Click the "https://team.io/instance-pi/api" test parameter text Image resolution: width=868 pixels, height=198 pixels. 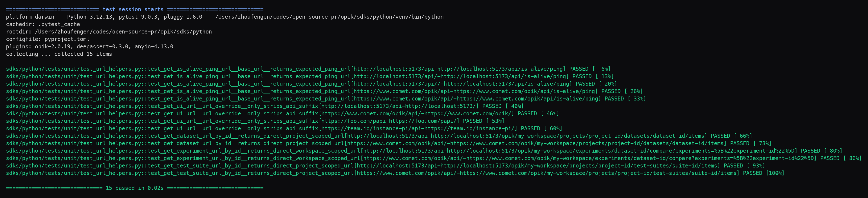point(371,128)
